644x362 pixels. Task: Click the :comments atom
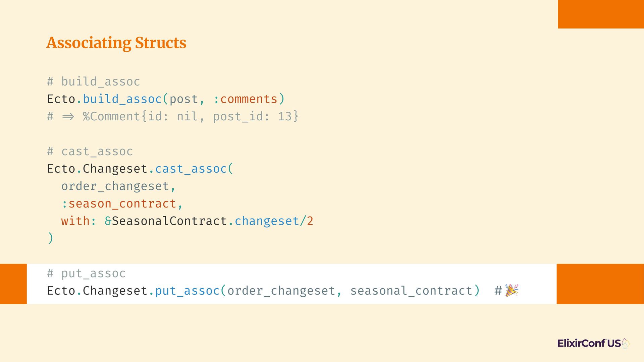pyautogui.click(x=246, y=99)
